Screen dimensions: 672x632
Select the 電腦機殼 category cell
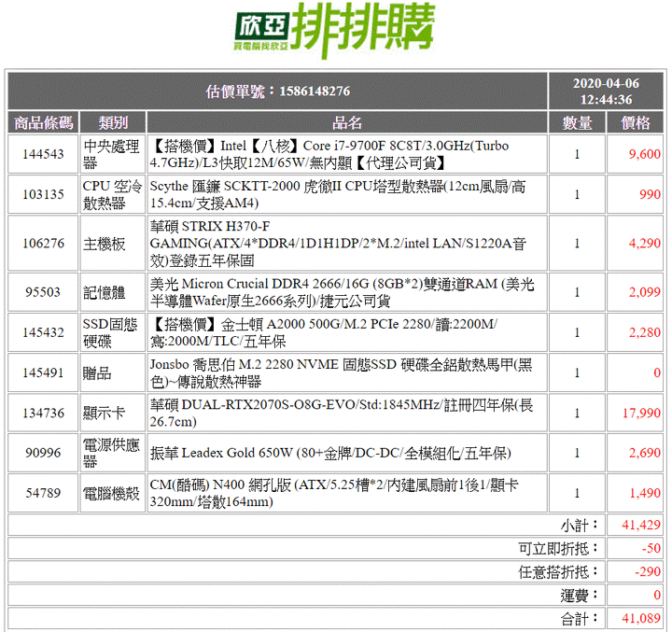coord(113,493)
